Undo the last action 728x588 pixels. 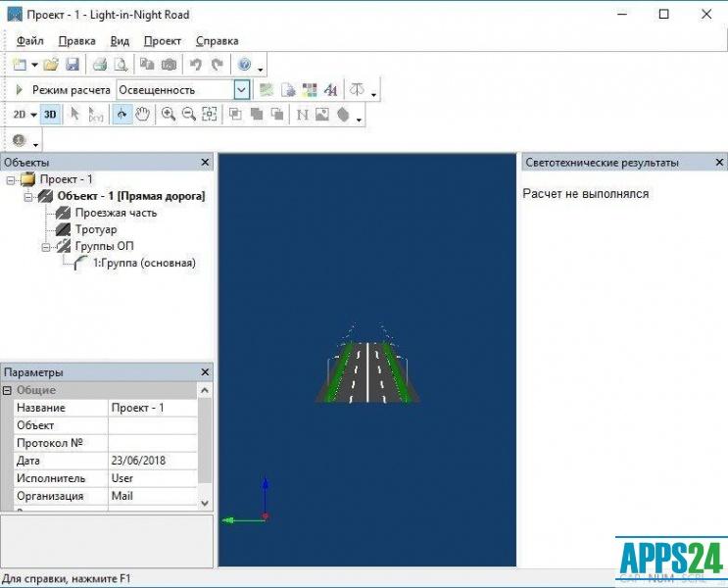(195, 64)
